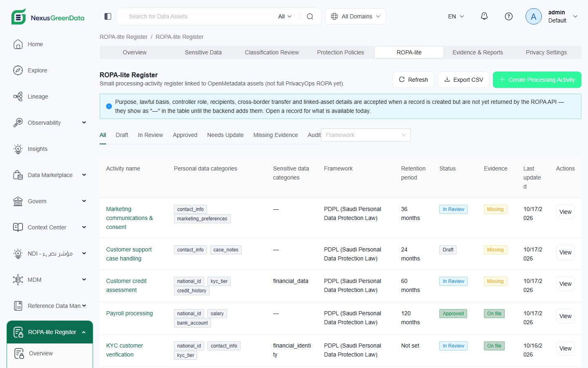The height and width of the screenshot is (368, 588).
Task: Click the Reference Data Management icon
Action: coord(18,306)
